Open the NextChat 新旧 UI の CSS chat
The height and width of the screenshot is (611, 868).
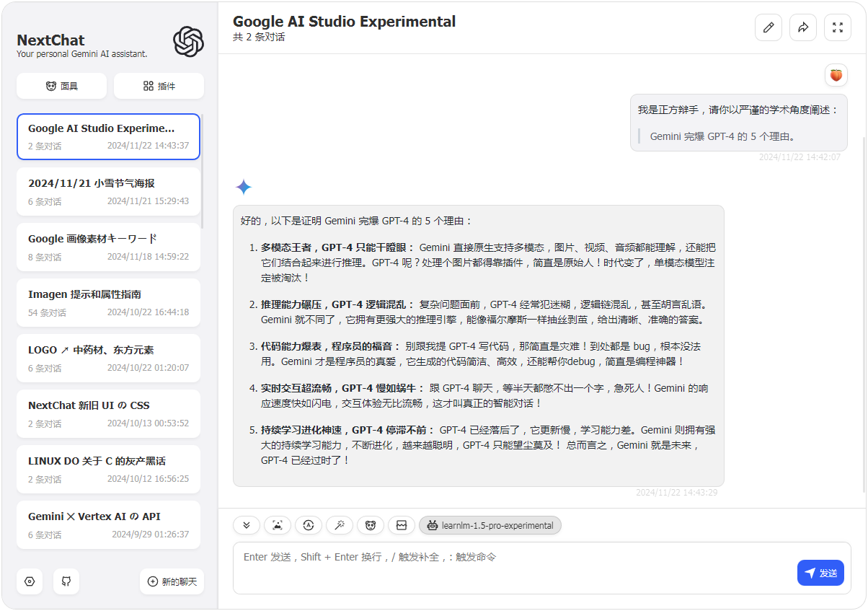click(x=108, y=414)
